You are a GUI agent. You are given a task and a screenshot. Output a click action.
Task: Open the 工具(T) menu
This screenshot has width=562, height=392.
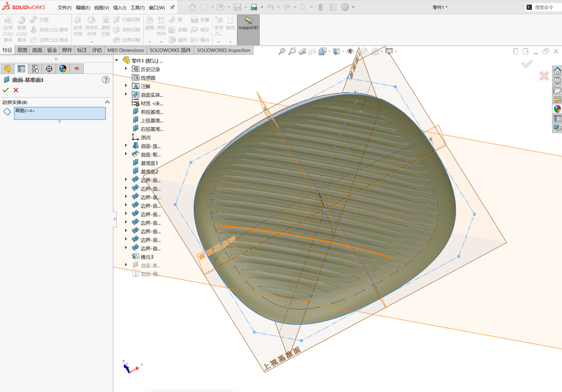pos(138,8)
